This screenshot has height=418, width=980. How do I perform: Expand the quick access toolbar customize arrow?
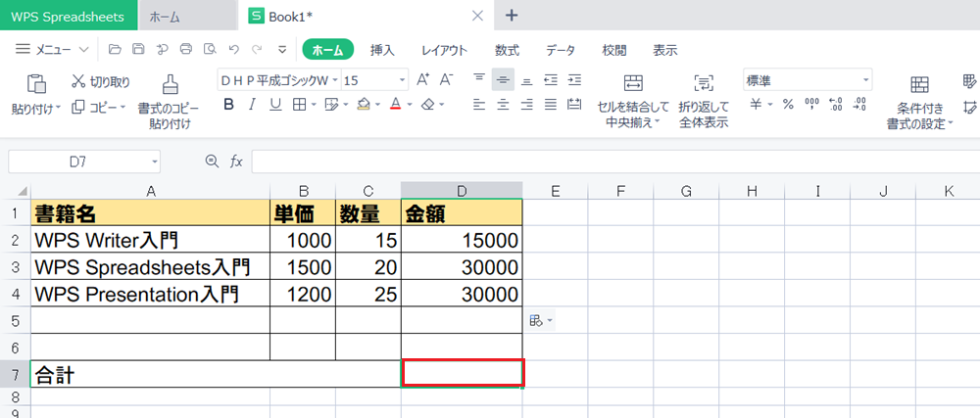coord(282,50)
